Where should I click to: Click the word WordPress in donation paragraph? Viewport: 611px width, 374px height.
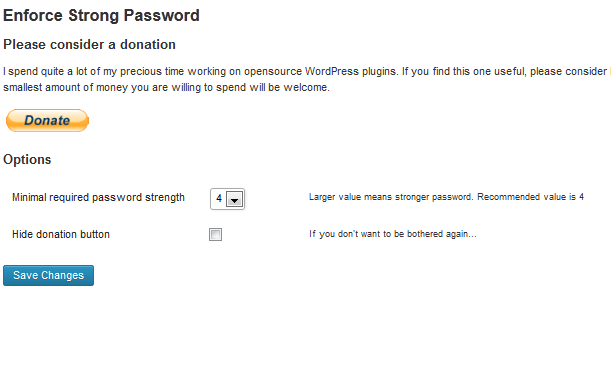point(332,72)
